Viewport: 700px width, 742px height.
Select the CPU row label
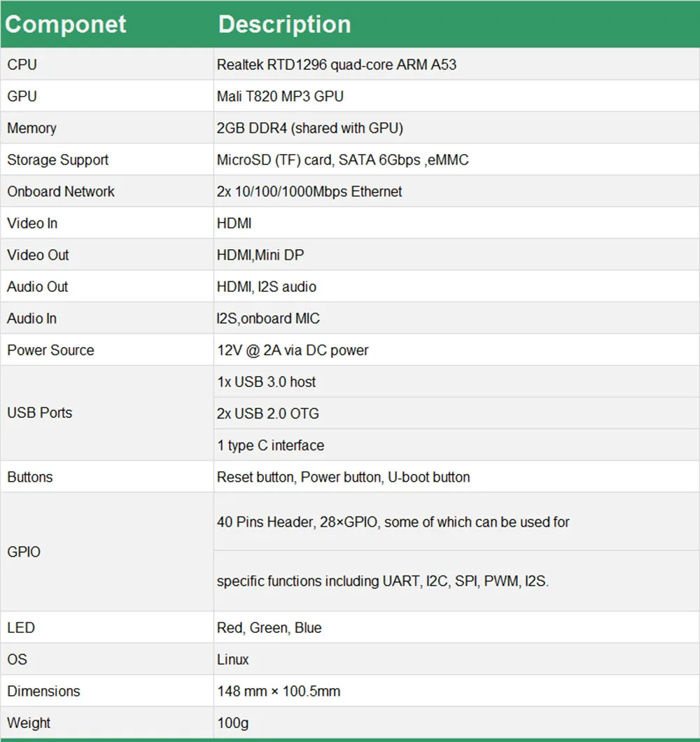click(22, 64)
